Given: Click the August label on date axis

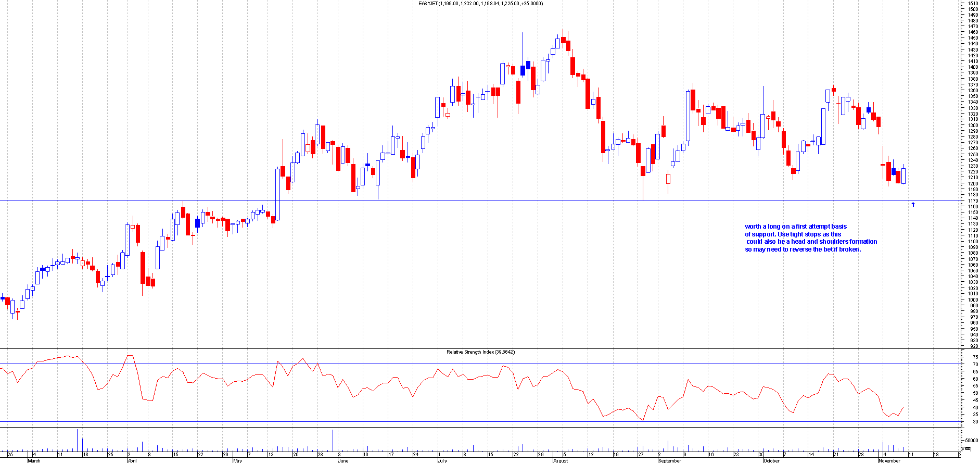Looking at the screenshot, I should click(561, 460).
